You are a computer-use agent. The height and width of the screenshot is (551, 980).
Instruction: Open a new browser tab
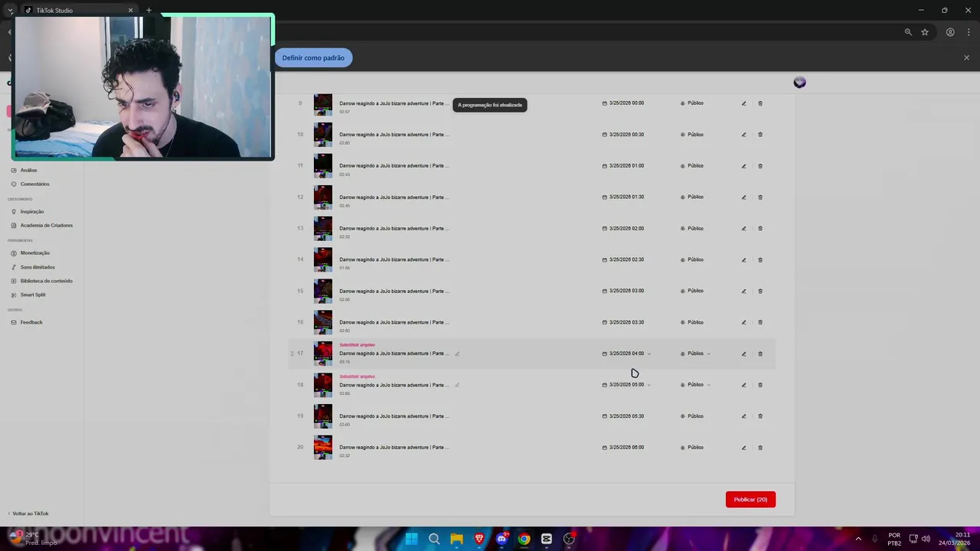pos(149,10)
